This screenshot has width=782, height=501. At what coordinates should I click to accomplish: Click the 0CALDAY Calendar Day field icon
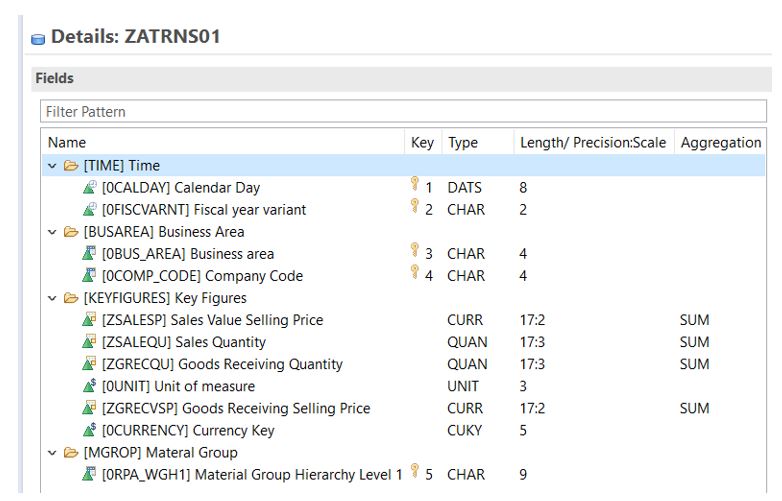coord(90,187)
